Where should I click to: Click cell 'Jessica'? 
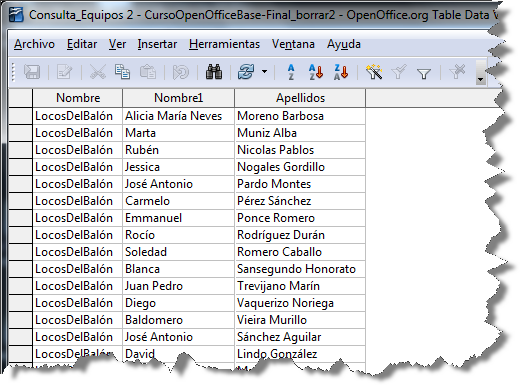(x=178, y=167)
